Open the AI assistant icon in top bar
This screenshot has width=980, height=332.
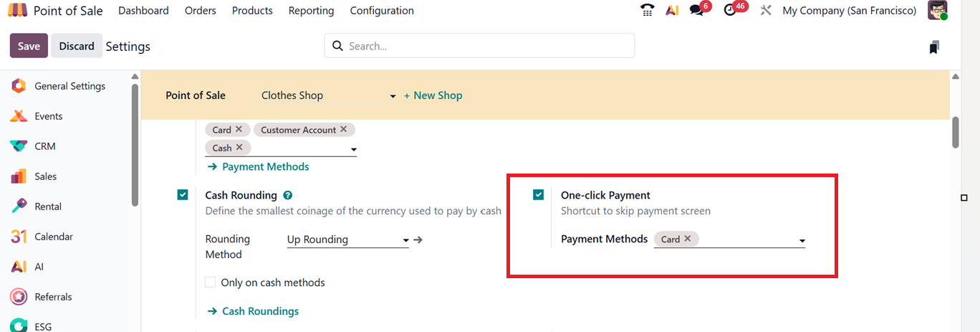coord(672,11)
